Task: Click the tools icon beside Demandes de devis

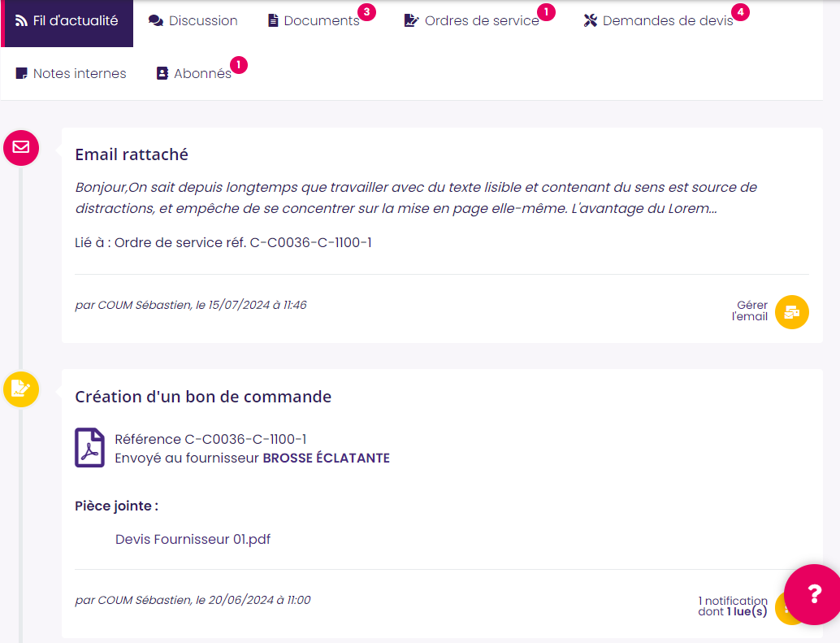Action: pos(591,21)
